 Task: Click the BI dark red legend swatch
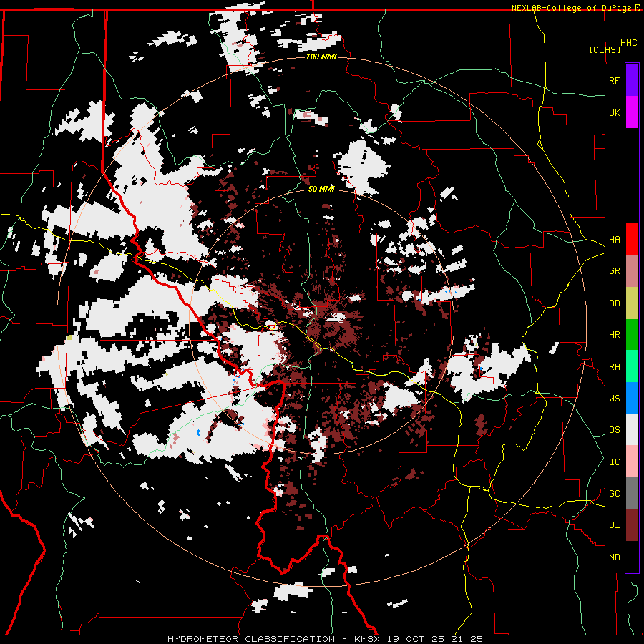[632, 525]
